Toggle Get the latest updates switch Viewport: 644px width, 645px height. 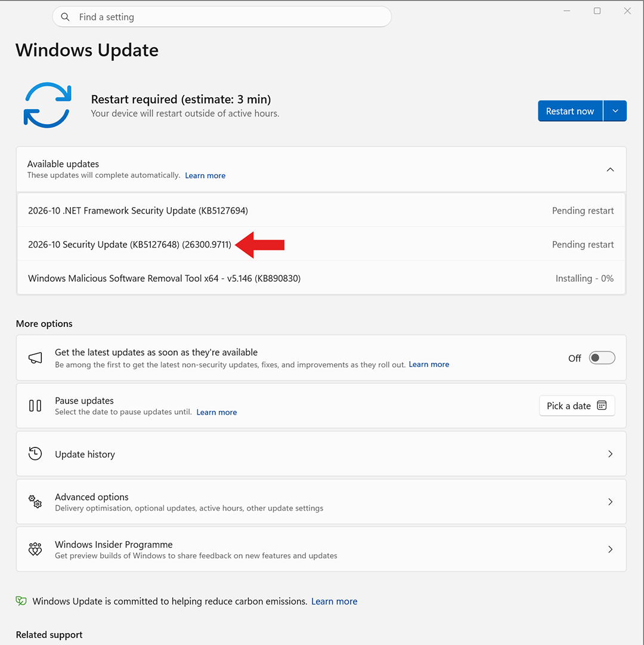pos(602,358)
